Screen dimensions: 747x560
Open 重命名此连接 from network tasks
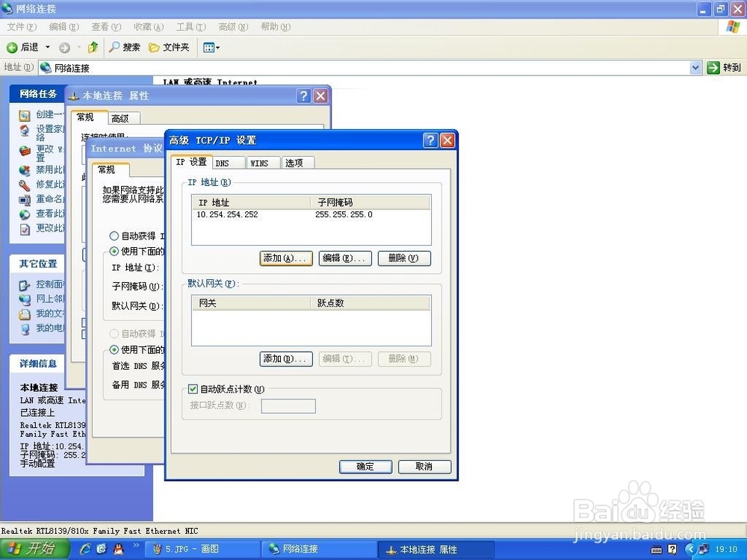pyautogui.click(x=25, y=199)
